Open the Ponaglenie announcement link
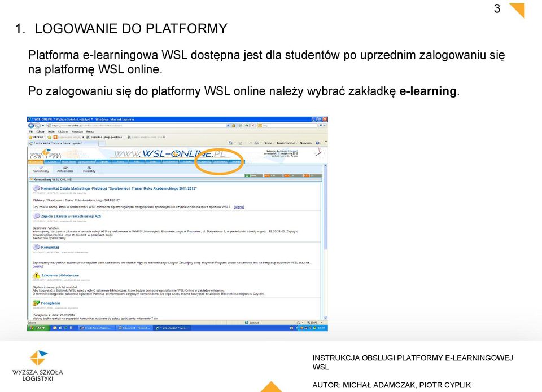Image resolution: width=542 pixels, height=392 pixels. tap(50, 303)
